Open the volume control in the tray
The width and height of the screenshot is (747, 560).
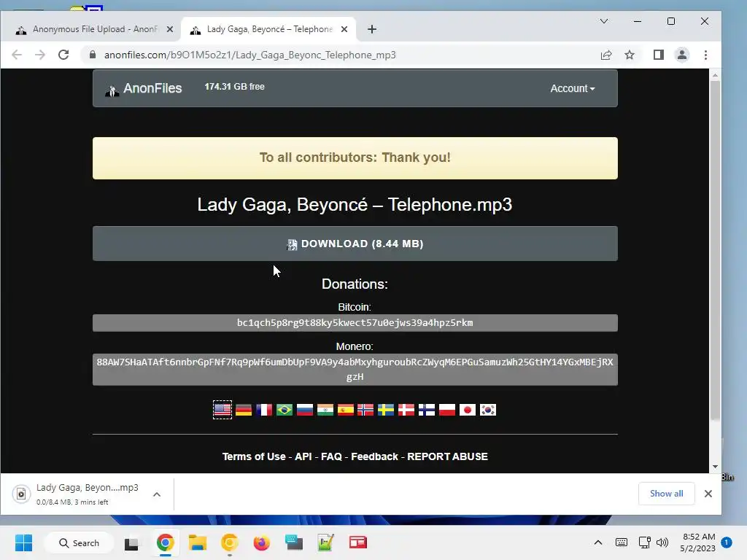point(662,542)
